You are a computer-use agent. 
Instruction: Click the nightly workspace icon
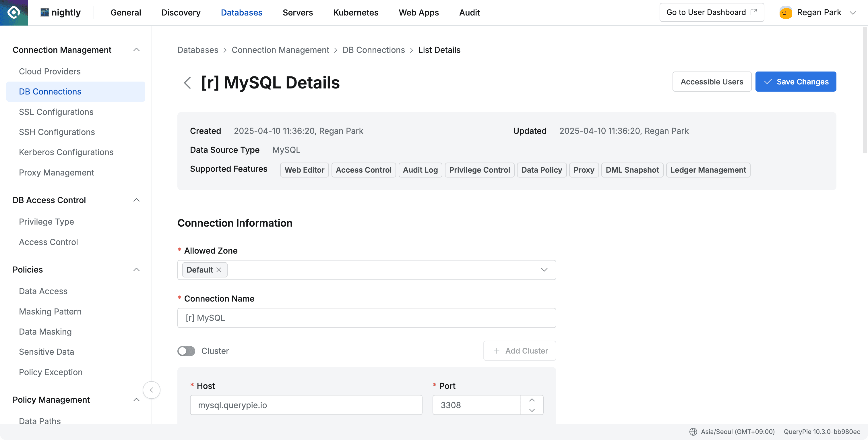click(45, 12)
